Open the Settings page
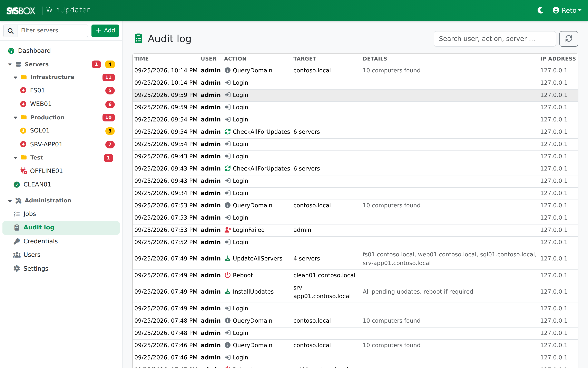 [36, 269]
